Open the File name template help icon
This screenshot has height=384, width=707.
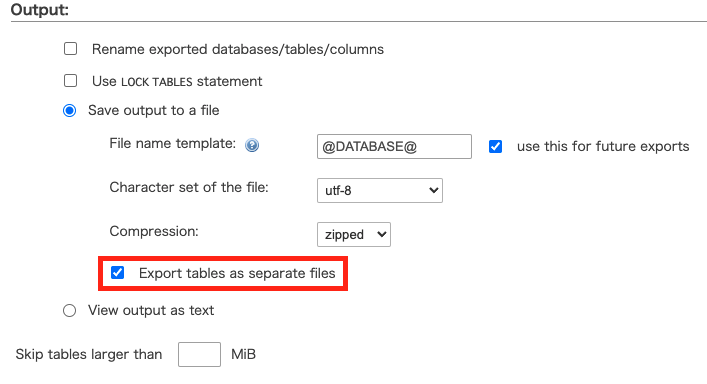[x=252, y=145]
